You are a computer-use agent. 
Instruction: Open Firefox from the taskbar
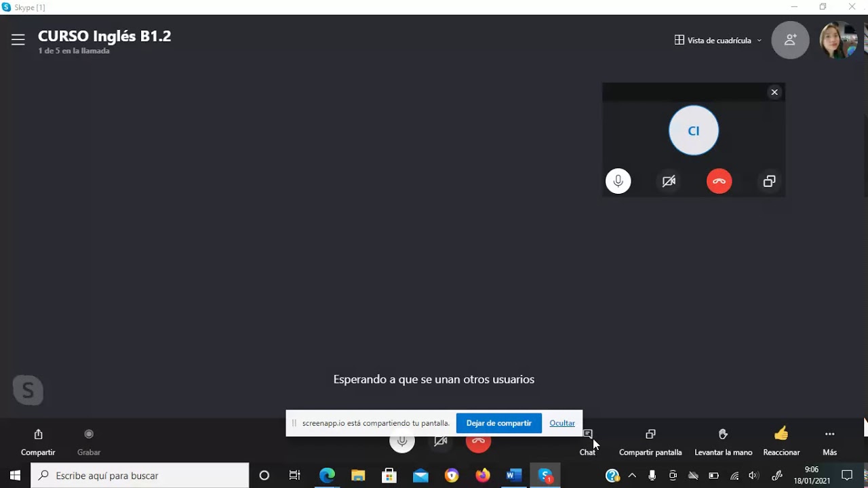[483, 476]
